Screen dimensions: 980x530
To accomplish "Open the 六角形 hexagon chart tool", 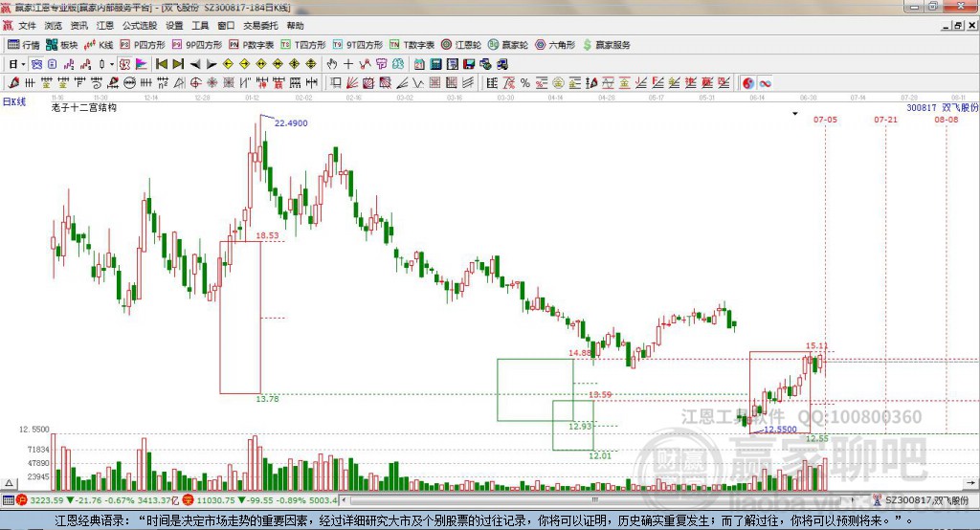I will (x=555, y=45).
